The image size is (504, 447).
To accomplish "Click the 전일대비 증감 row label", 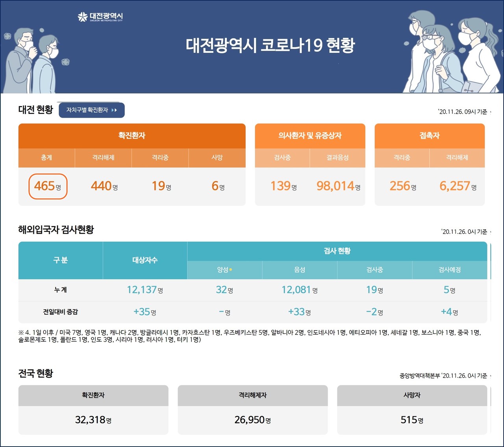I will [60, 312].
